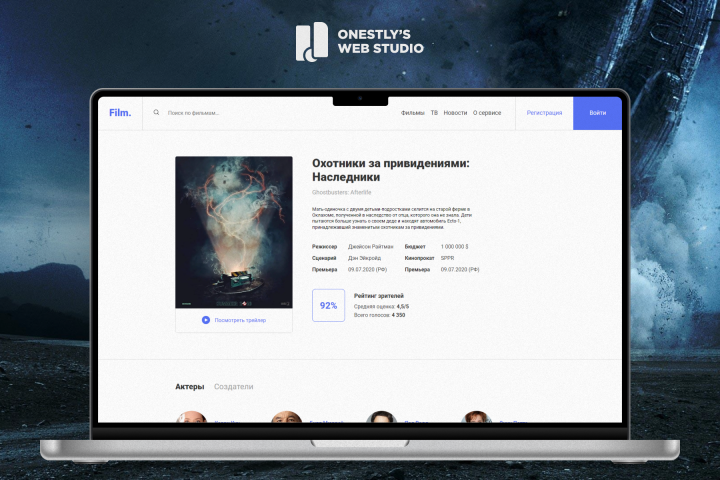Open the Новости menu item
720x480 pixels.
[455, 113]
